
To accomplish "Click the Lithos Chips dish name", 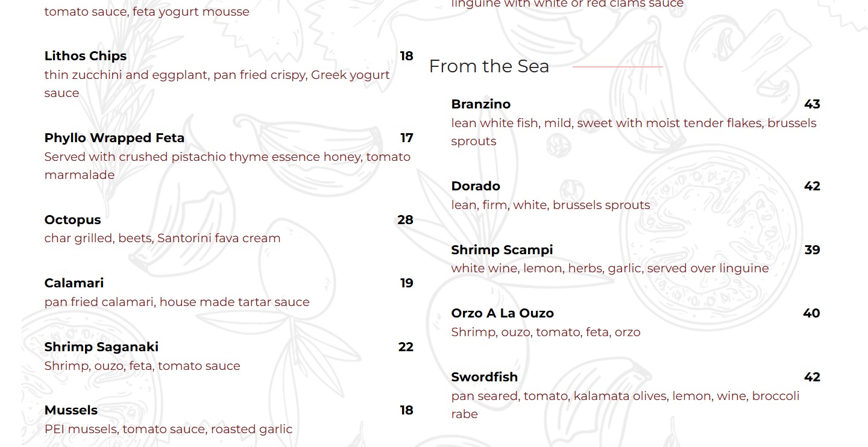I will click(x=86, y=56).
